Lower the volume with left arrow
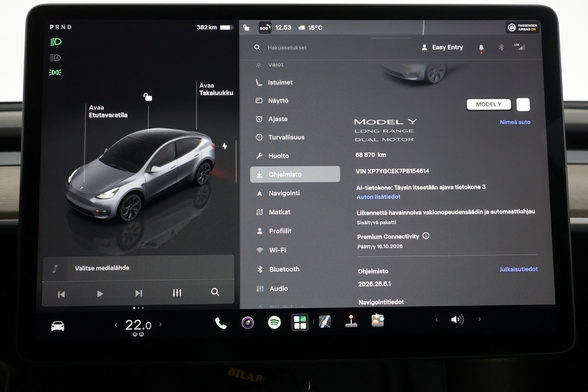Screen dimensions: 588x392 pos(437,320)
